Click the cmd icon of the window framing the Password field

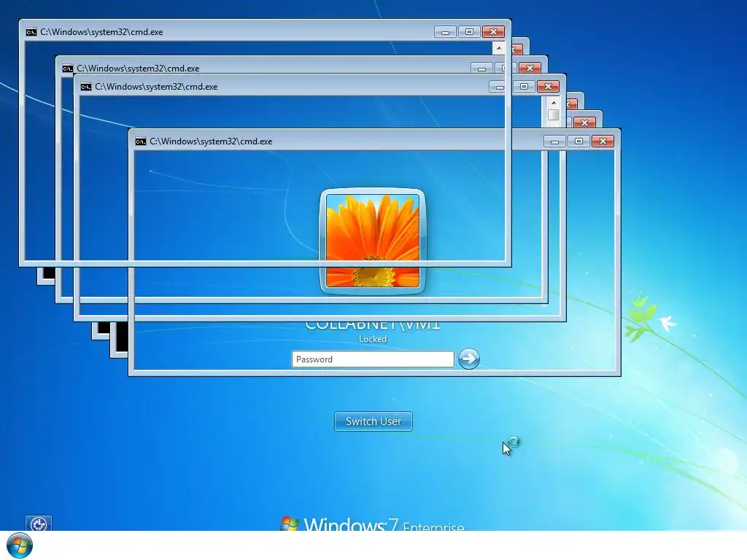[141, 141]
